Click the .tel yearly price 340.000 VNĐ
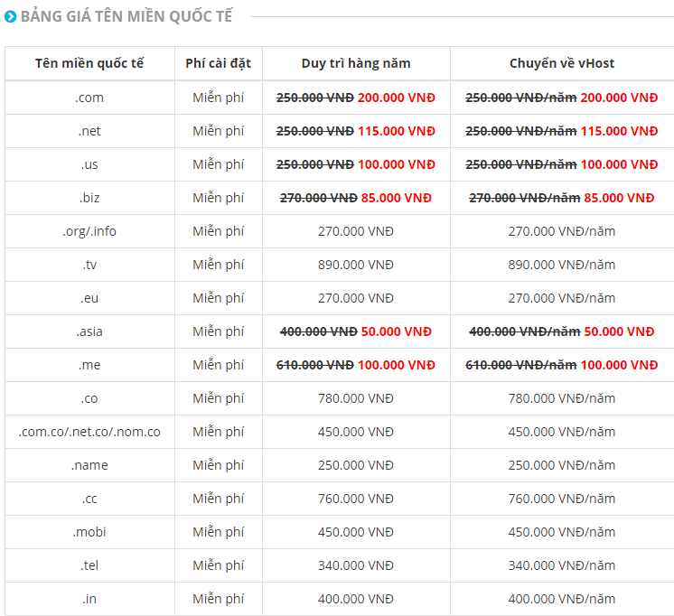This screenshot has height=616, width=674. [356, 565]
